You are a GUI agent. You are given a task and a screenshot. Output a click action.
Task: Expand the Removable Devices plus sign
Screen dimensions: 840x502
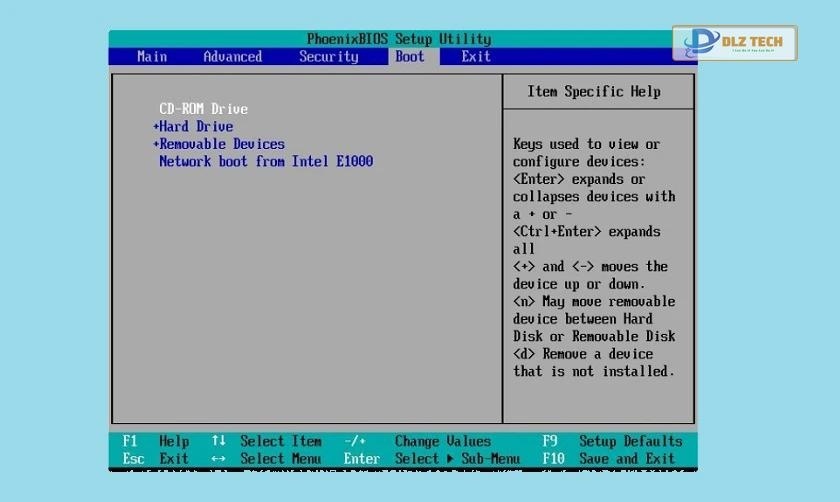click(156, 144)
